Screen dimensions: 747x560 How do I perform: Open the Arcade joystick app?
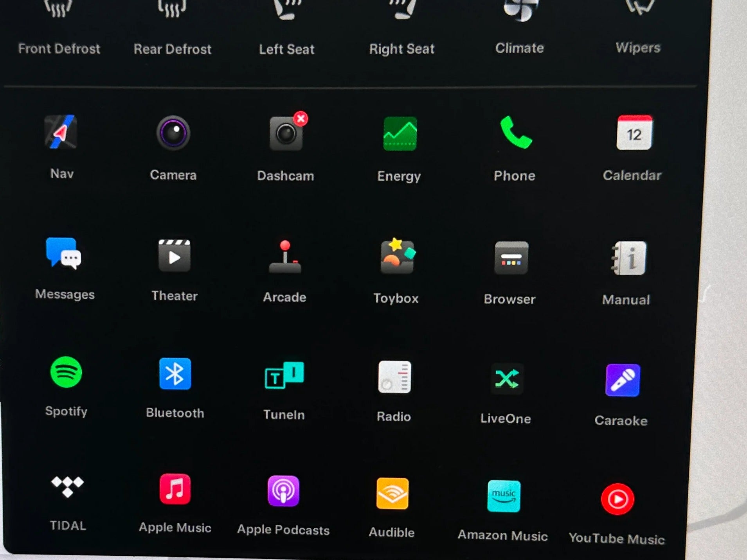pyautogui.click(x=285, y=257)
